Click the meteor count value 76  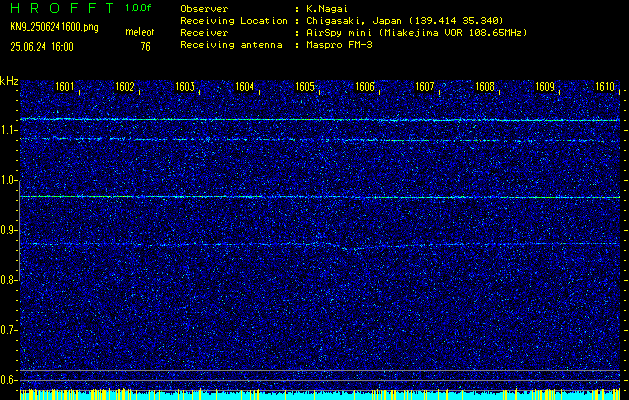pyautogui.click(x=145, y=47)
